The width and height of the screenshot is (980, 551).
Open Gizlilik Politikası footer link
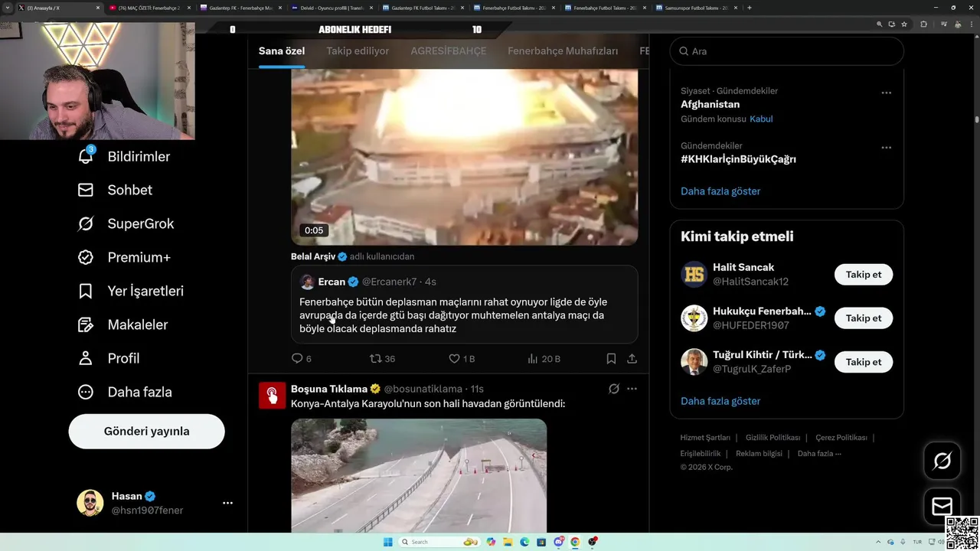773,438
